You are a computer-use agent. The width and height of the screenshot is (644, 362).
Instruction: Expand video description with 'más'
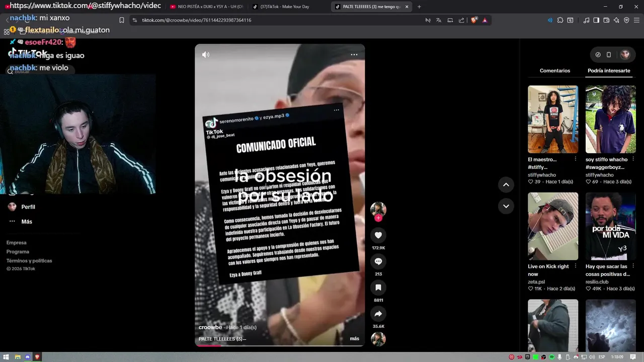pos(355,339)
